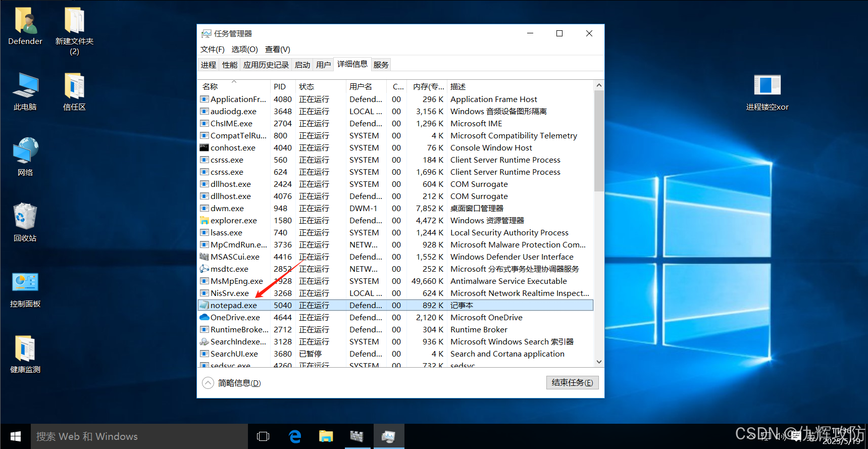Image resolution: width=868 pixels, height=449 pixels.
Task: Switch to the 服务 tab
Action: [x=381, y=65]
